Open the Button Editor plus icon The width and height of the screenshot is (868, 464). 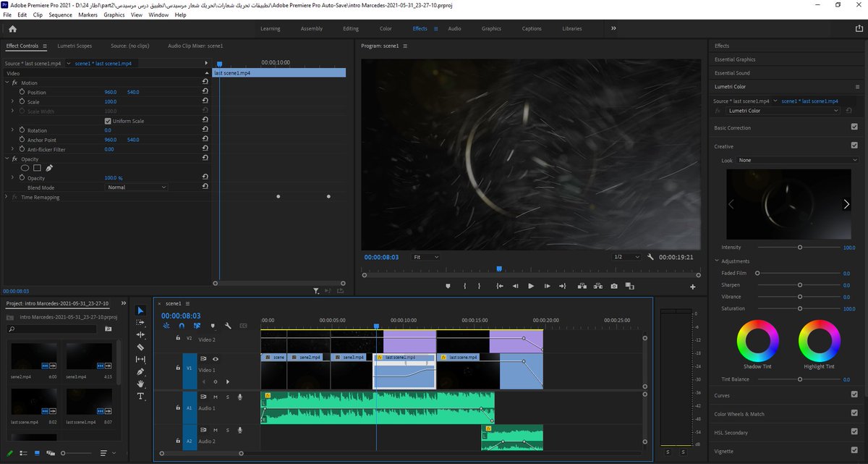pyautogui.click(x=693, y=287)
